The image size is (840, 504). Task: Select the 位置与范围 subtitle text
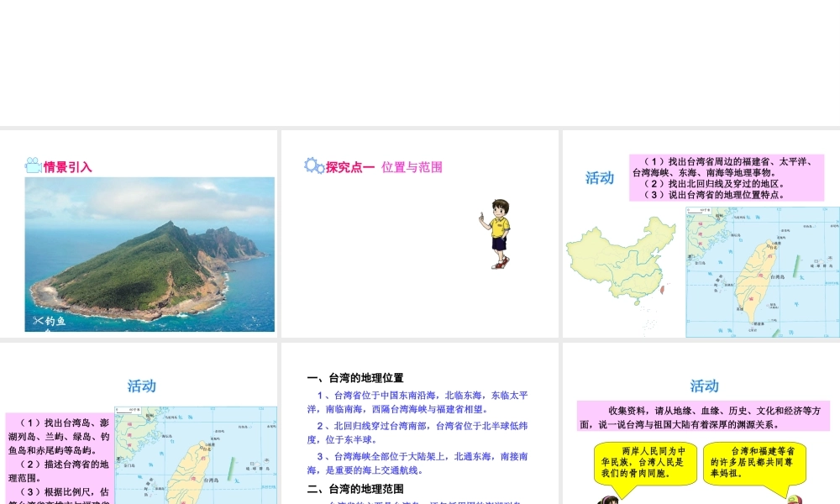(412, 167)
